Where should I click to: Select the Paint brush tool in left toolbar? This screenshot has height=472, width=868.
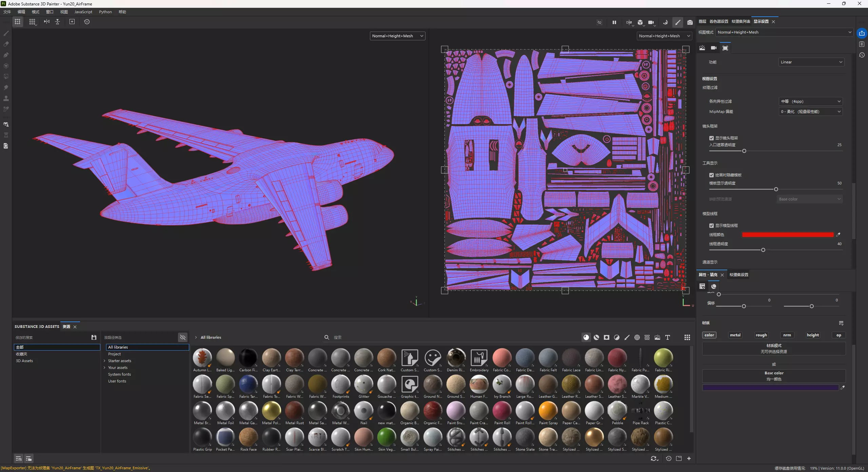pyautogui.click(x=6, y=33)
